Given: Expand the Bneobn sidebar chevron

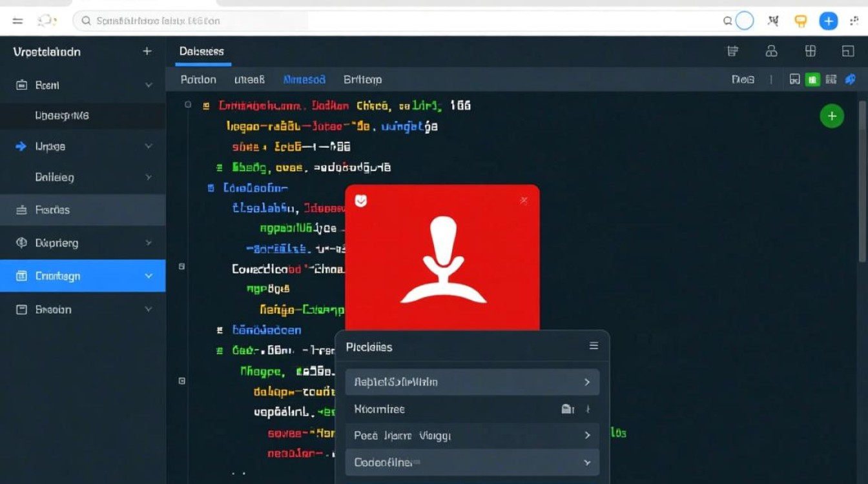Looking at the screenshot, I should pos(149,310).
